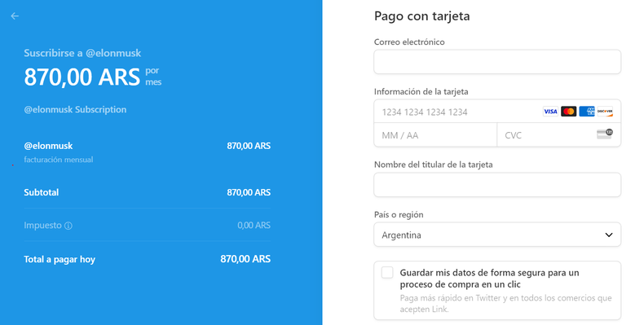Go back using the left arrow icon
This screenshot has width=644, height=325.
(15, 16)
